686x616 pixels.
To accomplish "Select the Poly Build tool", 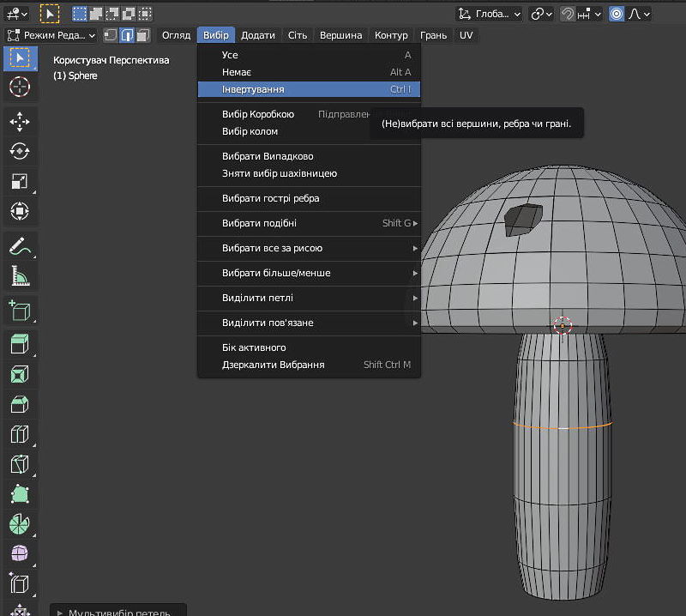I will [x=20, y=494].
